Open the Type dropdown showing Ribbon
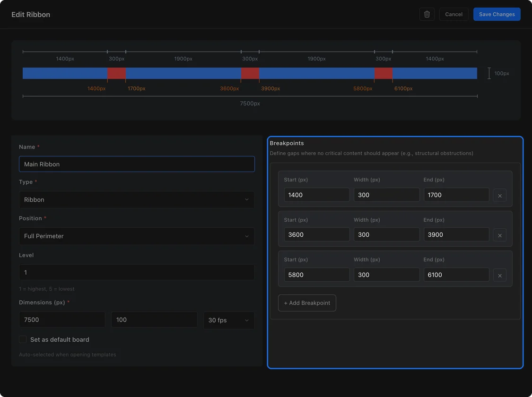The height and width of the screenshot is (397, 532). (x=137, y=200)
